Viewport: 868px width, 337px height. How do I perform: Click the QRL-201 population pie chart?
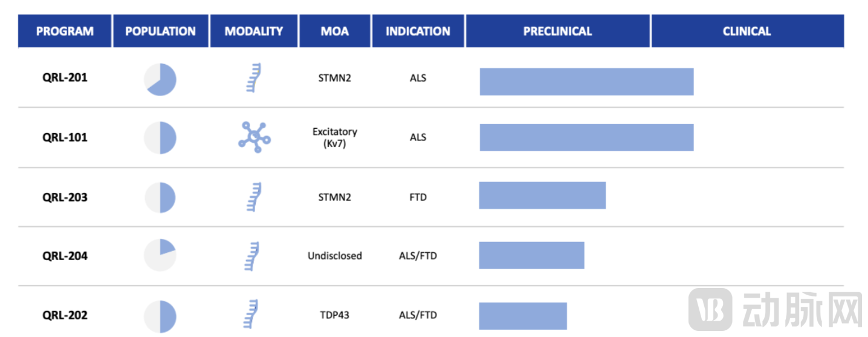[x=160, y=79]
